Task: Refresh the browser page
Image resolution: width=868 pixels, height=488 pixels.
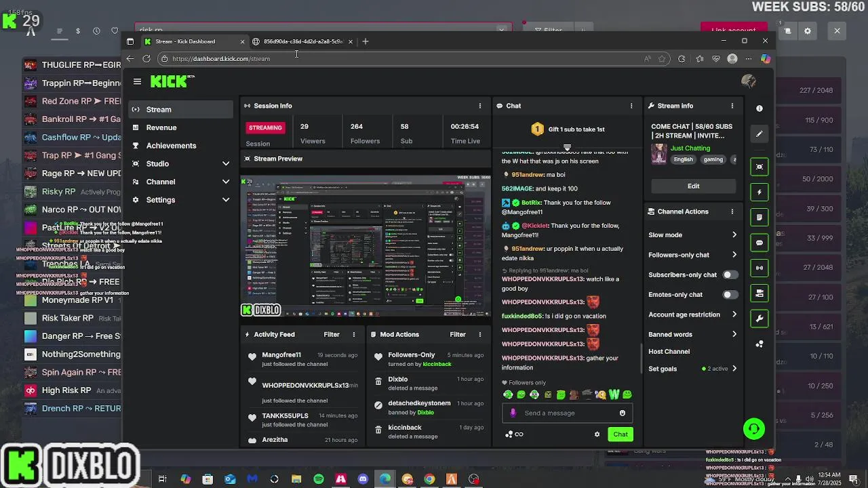Action: 146,59
